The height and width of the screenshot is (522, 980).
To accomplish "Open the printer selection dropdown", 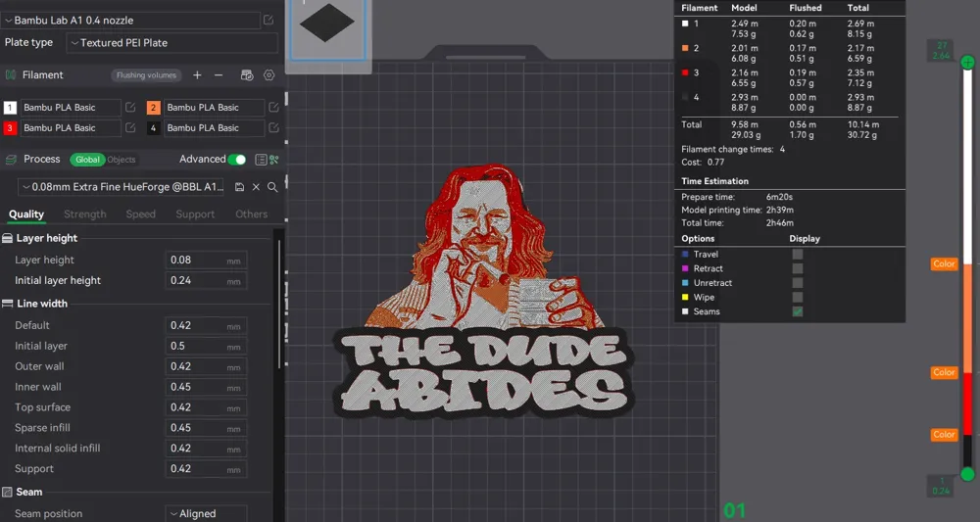I will tap(130, 20).
